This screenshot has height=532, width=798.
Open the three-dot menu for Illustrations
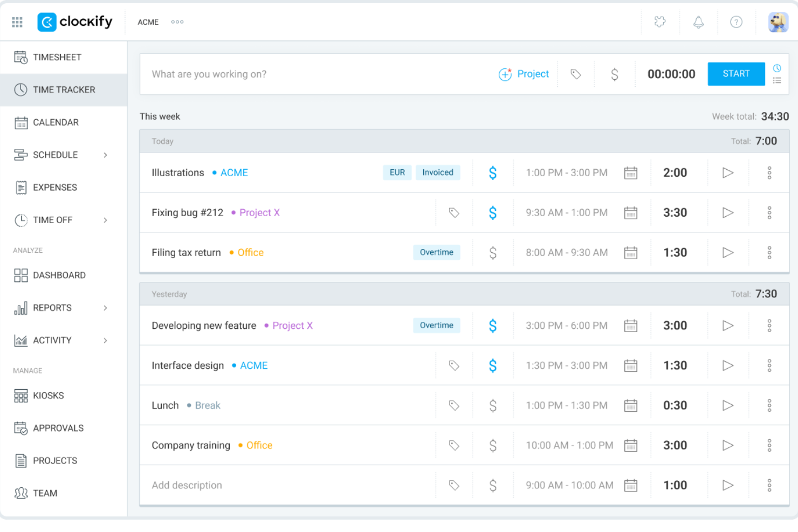(x=769, y=172)
